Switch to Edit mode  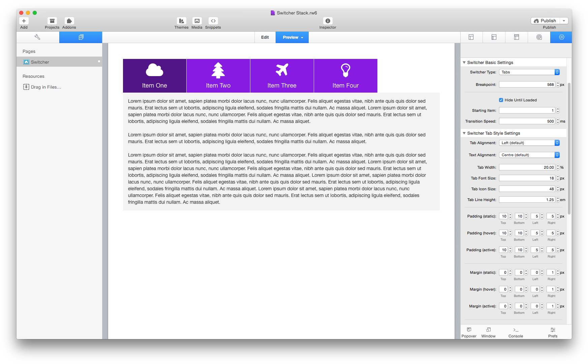(x=265, y=37)
